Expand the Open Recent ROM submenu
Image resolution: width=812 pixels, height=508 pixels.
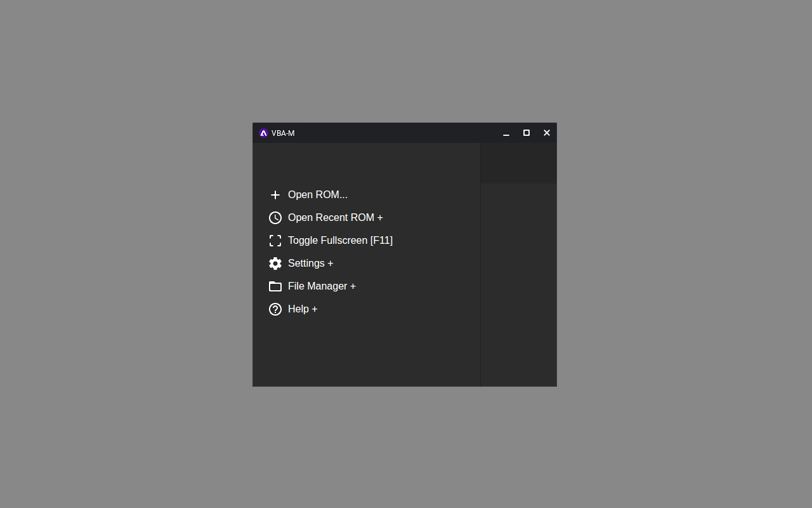coord(335,217)
